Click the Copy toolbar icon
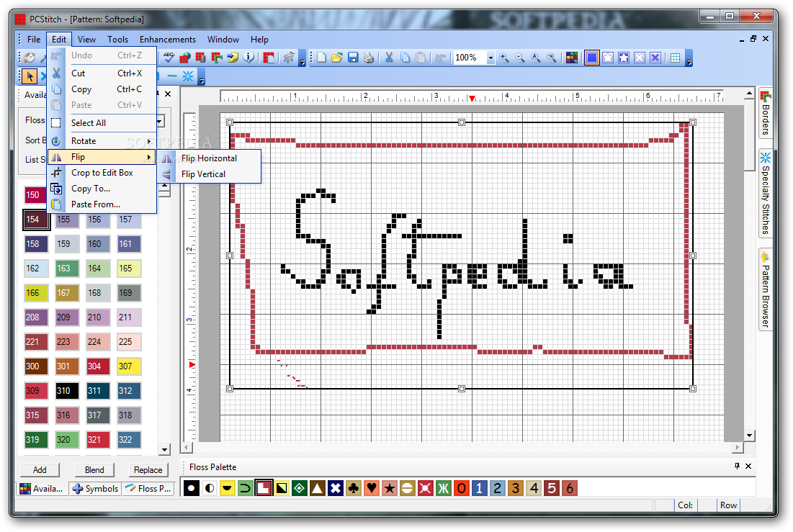Screen dimensions: 793x532 pyautogui.click(x=405, y=58)
